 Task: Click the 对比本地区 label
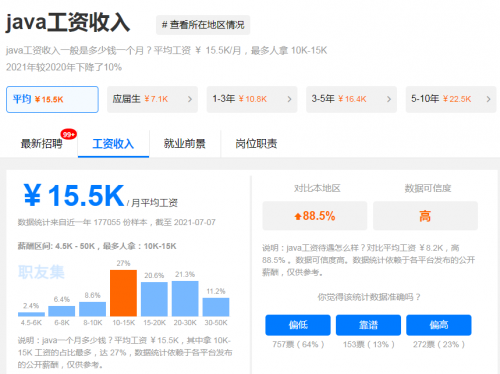tap(317, 188)
